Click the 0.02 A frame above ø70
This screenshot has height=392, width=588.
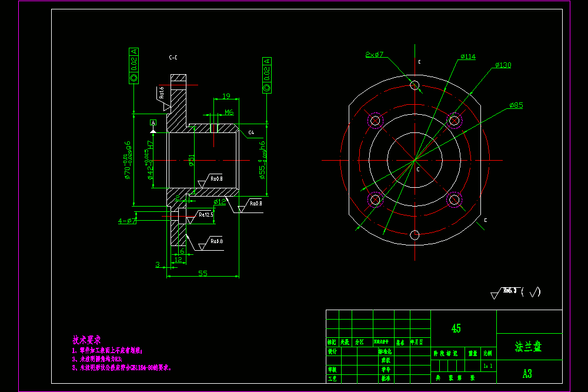[134, 66]
